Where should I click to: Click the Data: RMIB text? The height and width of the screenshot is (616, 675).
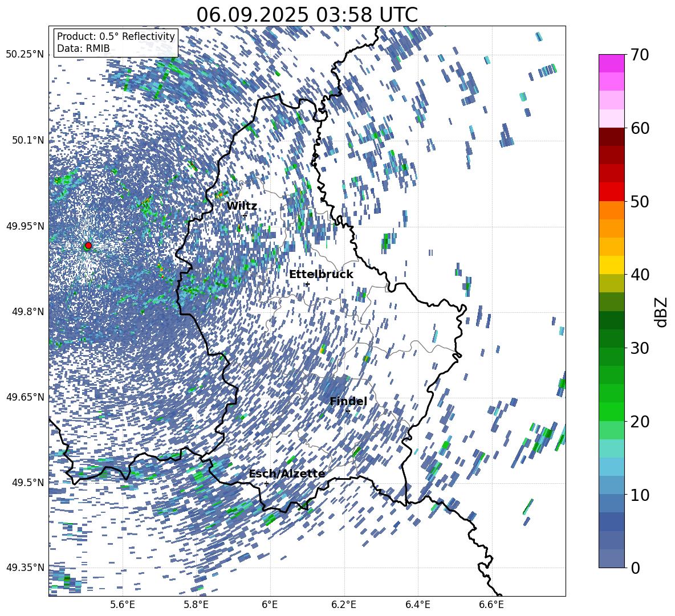83,48
